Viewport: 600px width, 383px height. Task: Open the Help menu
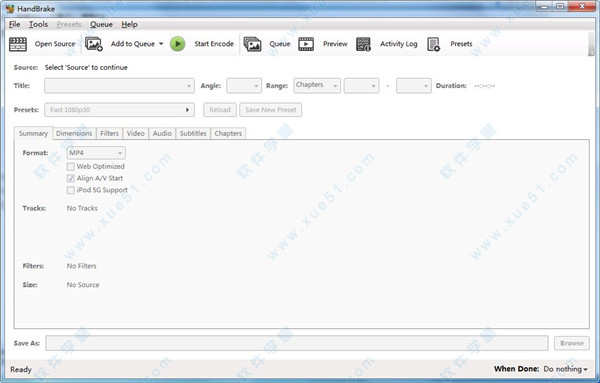pyautogui.click(x=129, y=24)
